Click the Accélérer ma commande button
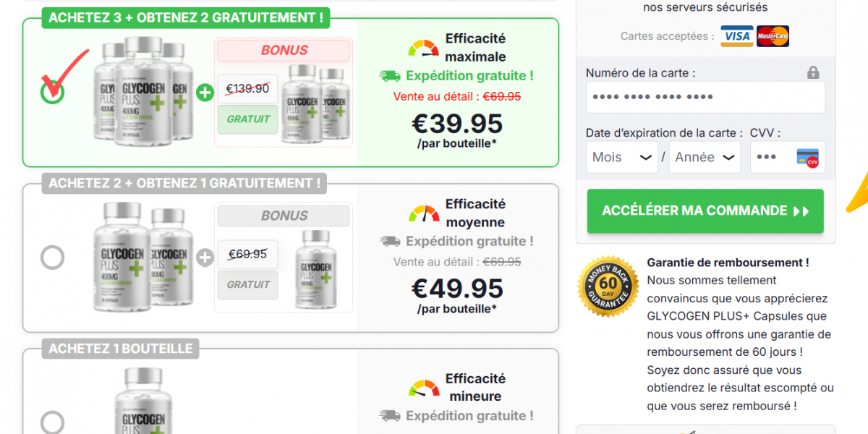Screen dimensions: 868x434 tap(705, 211)
